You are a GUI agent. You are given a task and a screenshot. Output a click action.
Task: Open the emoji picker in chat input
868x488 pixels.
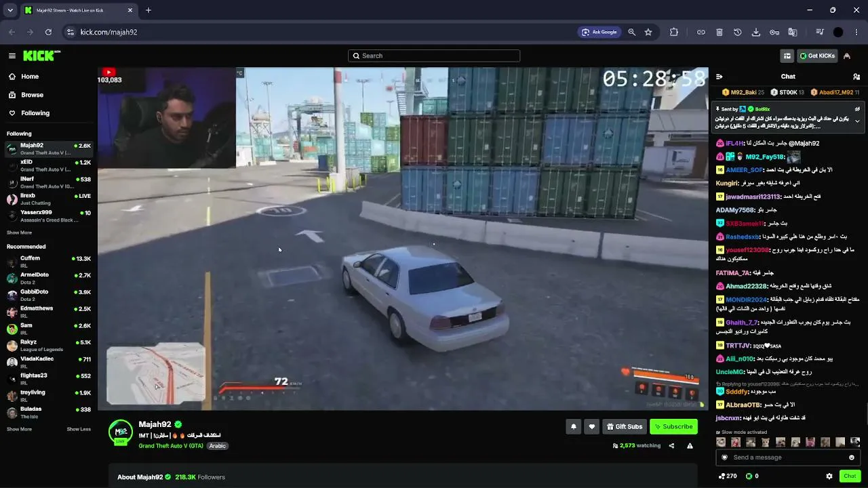point(852,457)
